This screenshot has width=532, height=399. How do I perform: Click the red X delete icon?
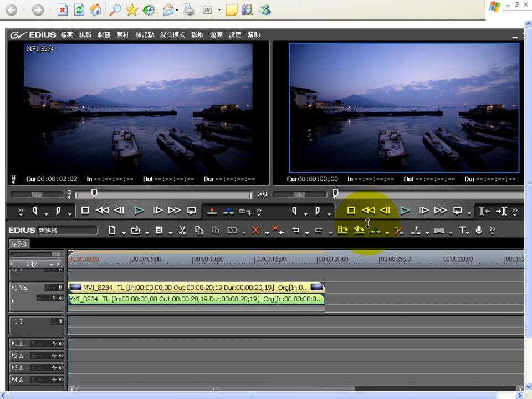pyautogui.click(x=255, y=230)
